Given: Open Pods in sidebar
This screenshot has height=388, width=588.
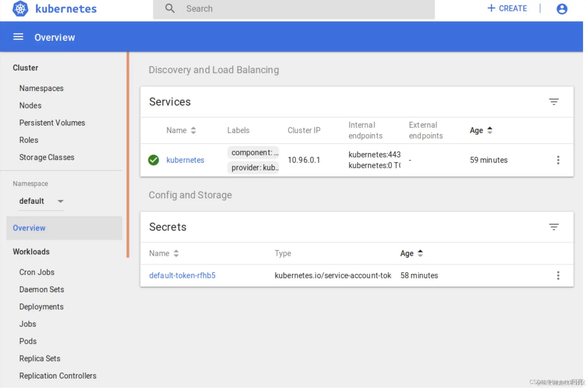Looking at the screenshot, I should pos(28,341).
